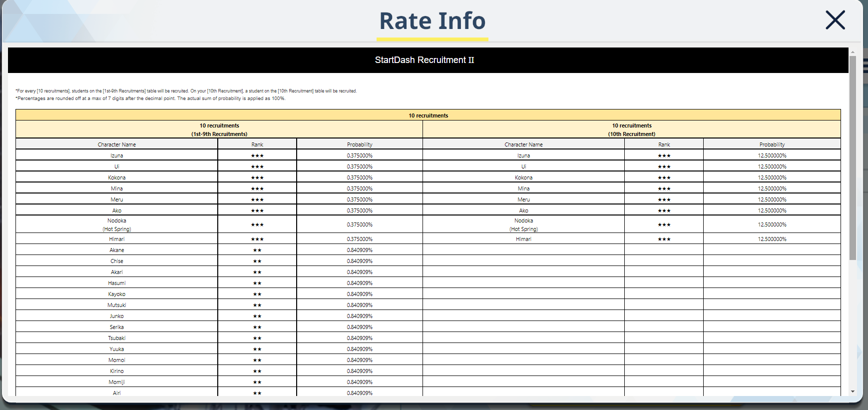Image resolution: width=868 pixels, height=410 pixels.
Task: Select Kokona in 10th Recruitment table
Action: click(523, 177)
